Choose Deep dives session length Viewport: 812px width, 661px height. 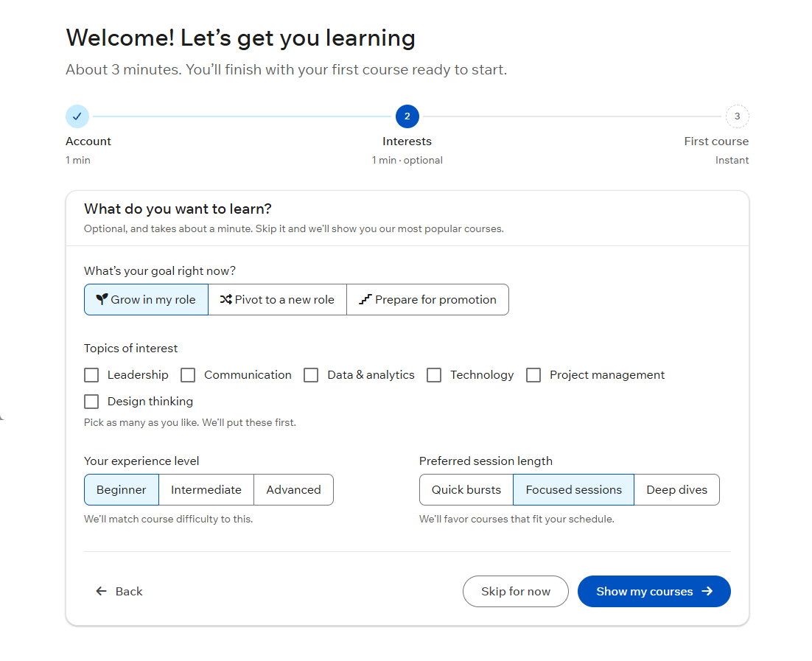677,489
